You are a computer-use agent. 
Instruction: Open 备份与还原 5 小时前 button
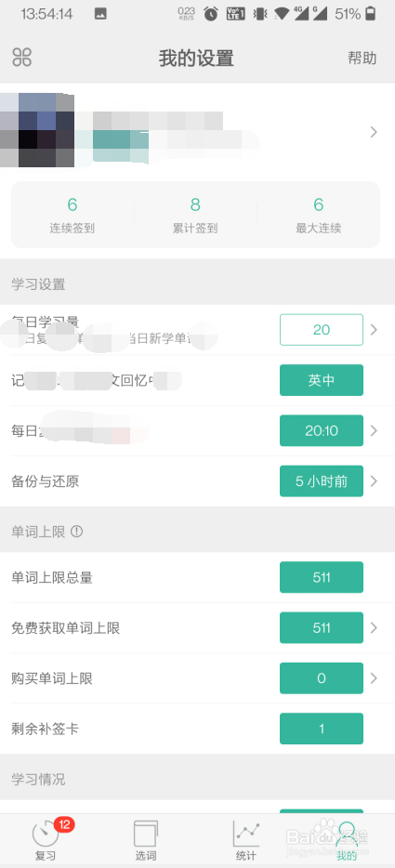point(322,481)
